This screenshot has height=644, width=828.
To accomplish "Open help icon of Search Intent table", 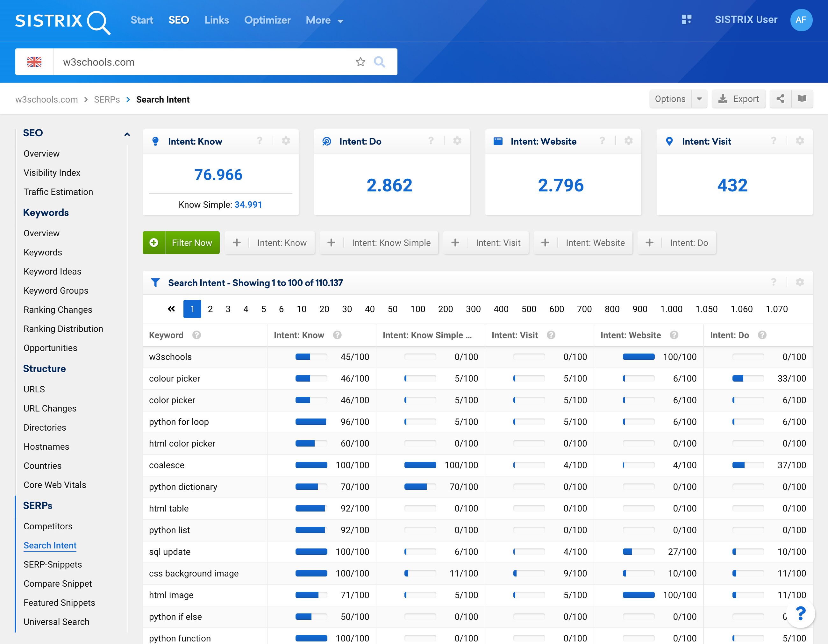I will coord(774,282).
